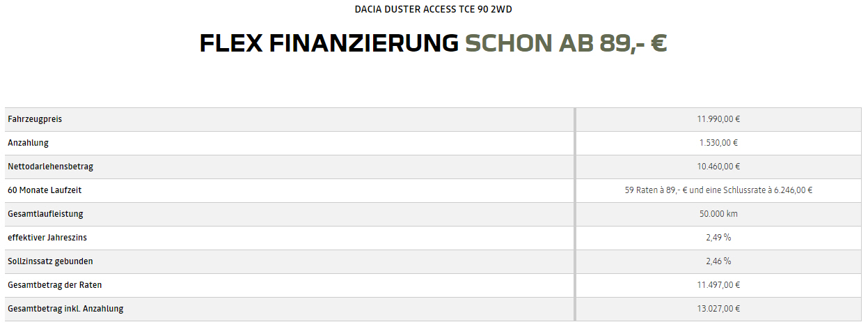Select the Gesamtlaufleistung label
This screenshot has height=329, width=868.
pos(45,214)
